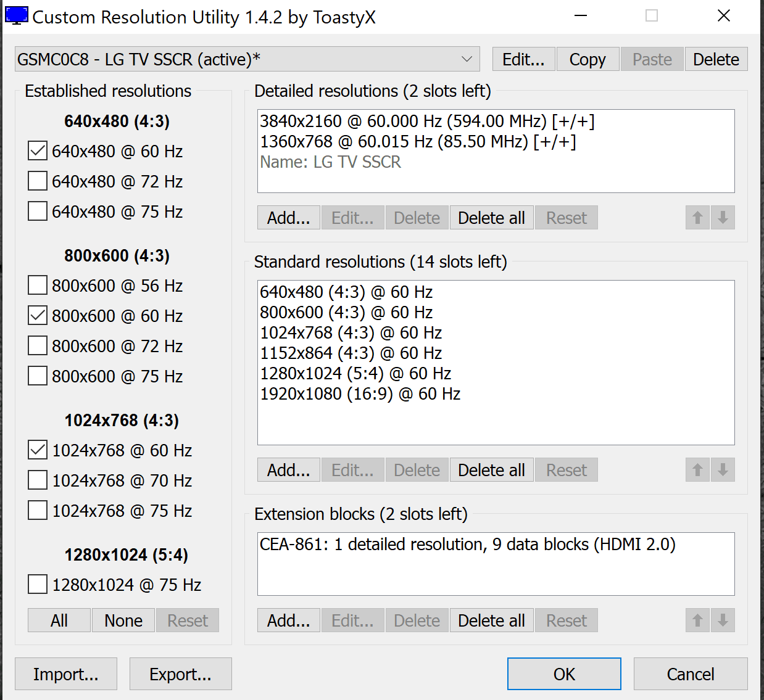764x700 pixels.
Task: Click the CRU monitor icon in title bar
Action: [x=16, y=15]
